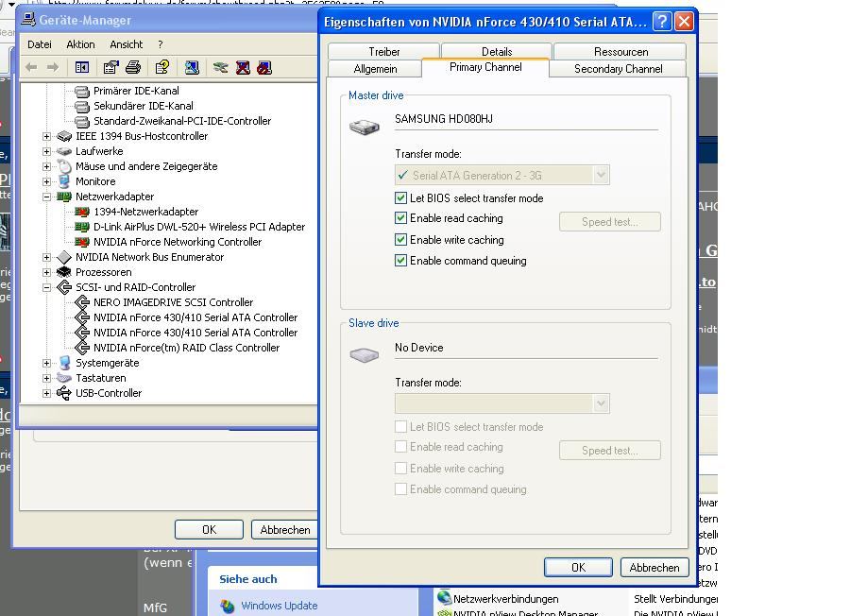This screenshot has width=850, height=616.
Task: Switch to the Treiber tab
Action: click(383, 52)
